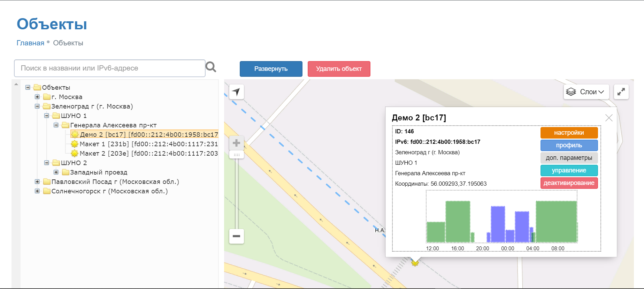Zoom out the map with minus button
644x289 pixels.
(x=236, y=236)
